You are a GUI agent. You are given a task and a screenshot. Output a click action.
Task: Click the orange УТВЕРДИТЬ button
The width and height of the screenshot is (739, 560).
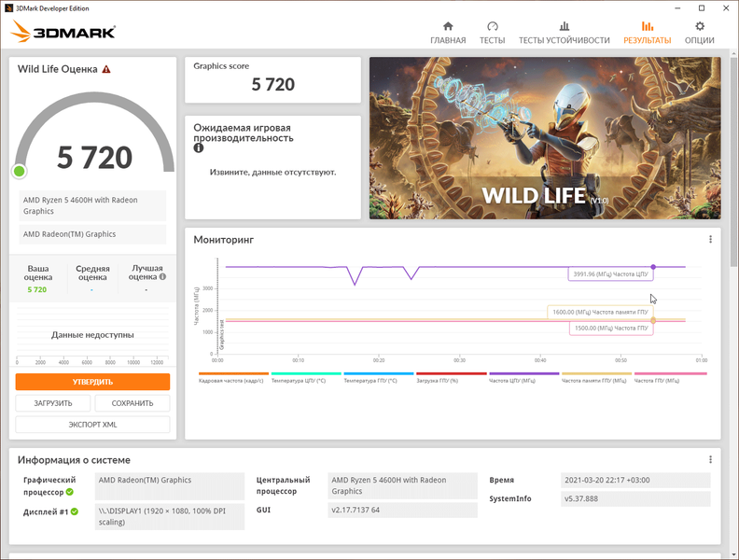[x=93, y=382]
